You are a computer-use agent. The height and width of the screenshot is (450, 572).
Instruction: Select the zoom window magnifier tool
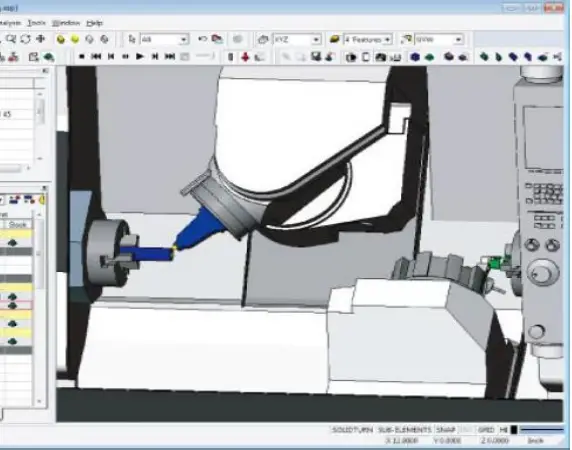[x=11, y=39]
